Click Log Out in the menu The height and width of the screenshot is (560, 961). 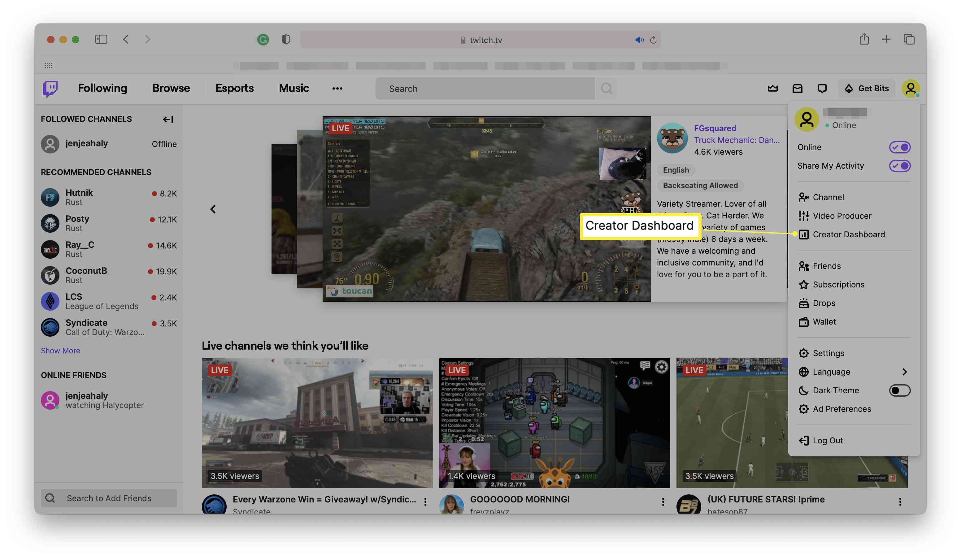[x=854, y=440]
